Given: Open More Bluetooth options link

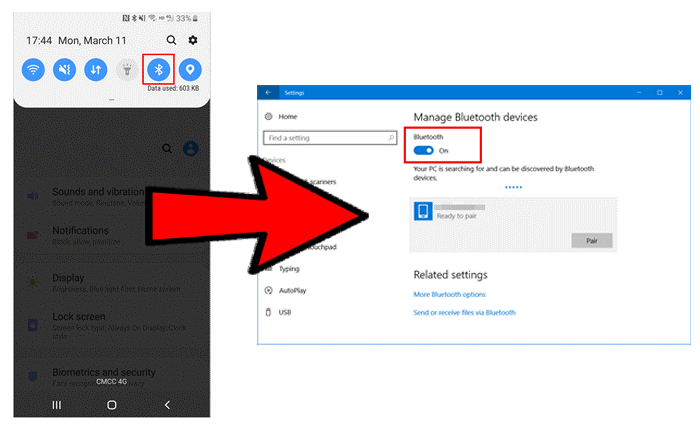Looking at the screenshot, I should click(449, 295).
